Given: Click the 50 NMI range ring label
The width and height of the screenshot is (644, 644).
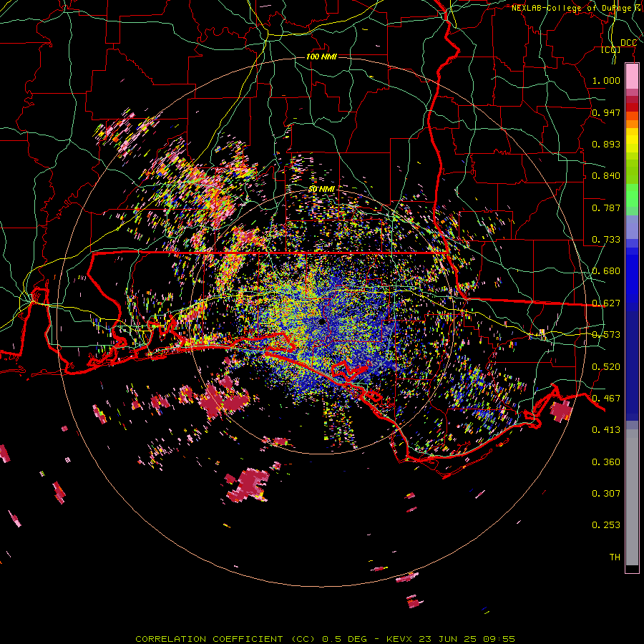Looking at the screenshot, I should point(321,189).
